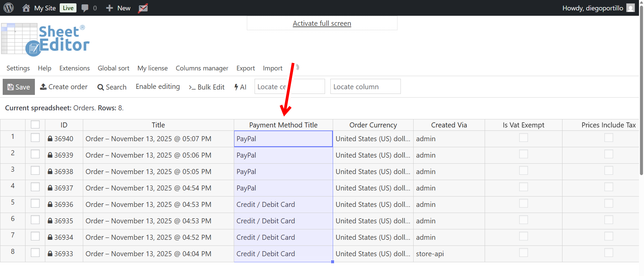
Task: Enable Prices Include Tax for order 36935
Action: (x=608, y=220)
